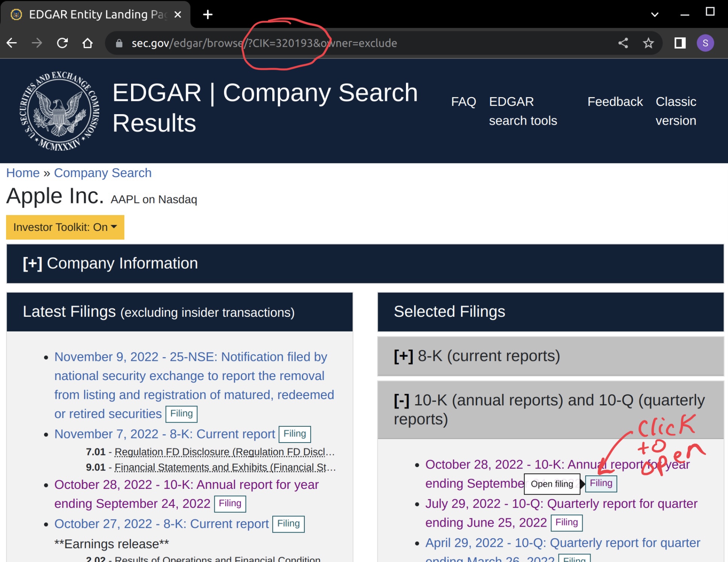
Task: Expand the Company Information section
Action: [365, 264]
